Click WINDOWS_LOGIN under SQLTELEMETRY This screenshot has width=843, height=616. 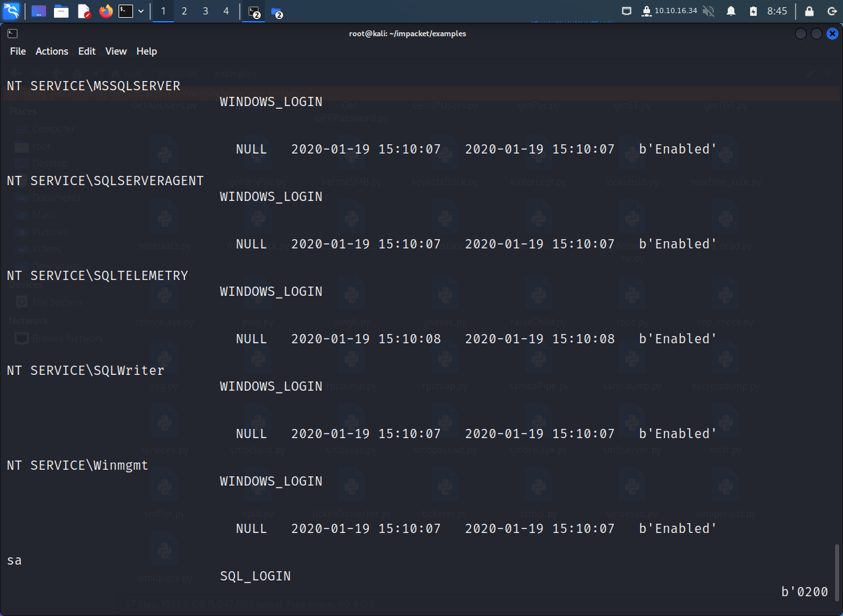271,292
